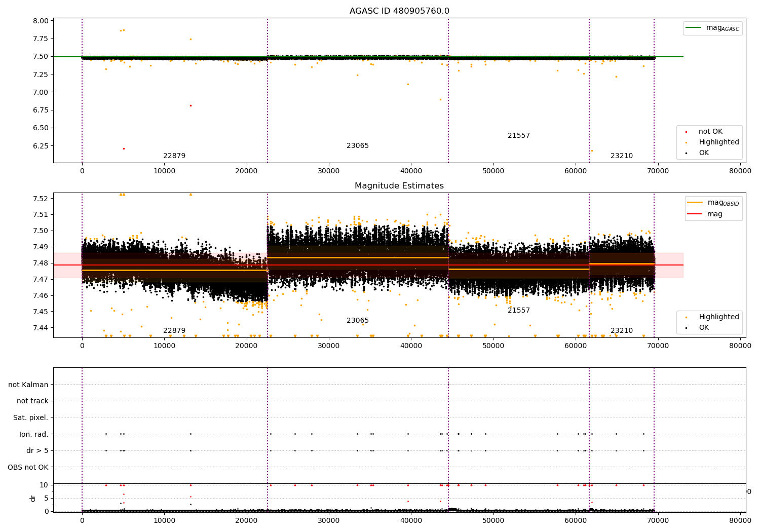Select "Highlighted" in the Magnitude Estimates legend

719,317
